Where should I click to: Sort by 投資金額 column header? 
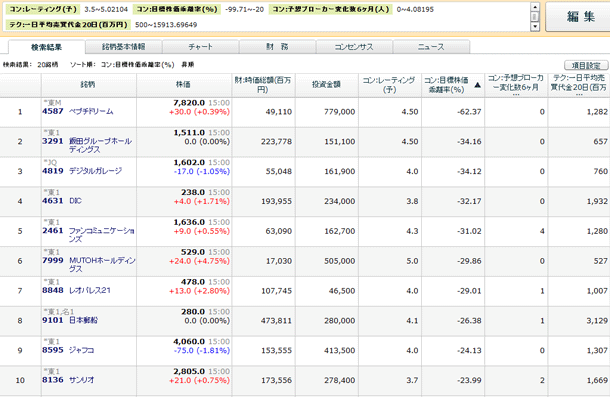tap(326, 85)
